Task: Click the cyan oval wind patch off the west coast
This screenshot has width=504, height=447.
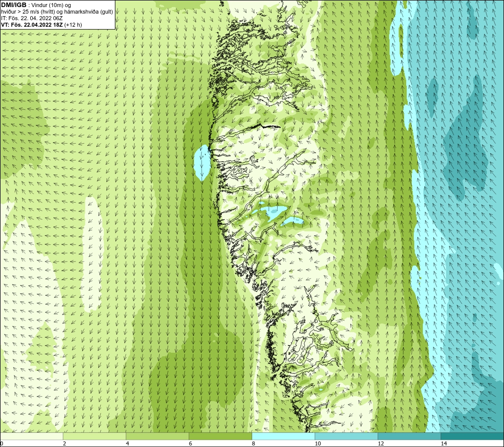Action: click(202, 163)
